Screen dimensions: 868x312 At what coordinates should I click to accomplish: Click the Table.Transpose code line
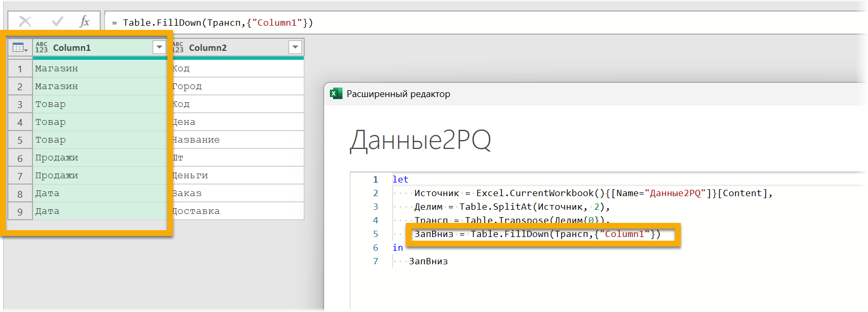click(512, 220)
